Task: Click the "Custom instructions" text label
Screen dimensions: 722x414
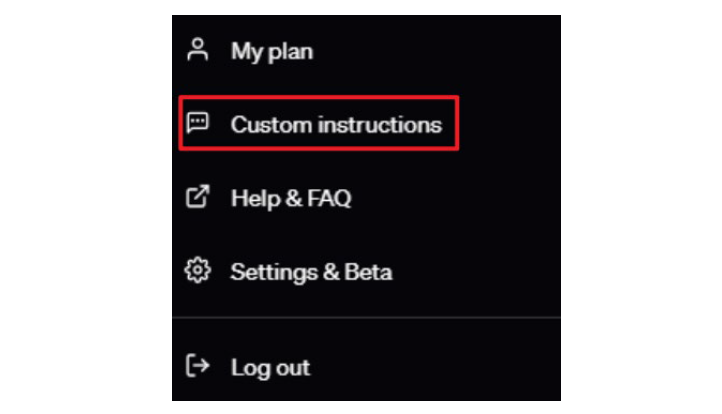Action: click(x=336, y=124)
